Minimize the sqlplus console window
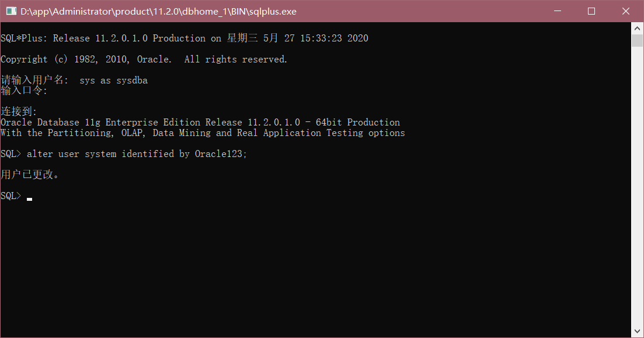 click(x=557, y=11)
